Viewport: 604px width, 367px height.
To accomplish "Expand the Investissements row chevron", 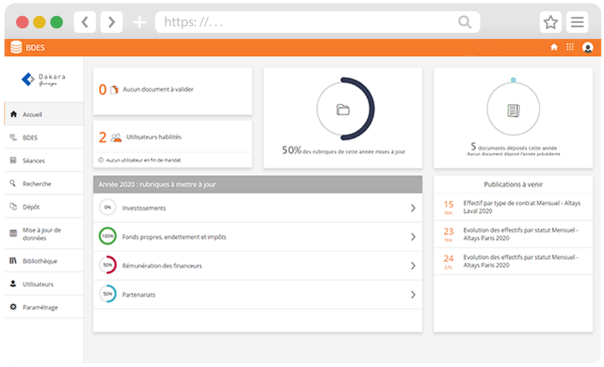I will [413, 208].
